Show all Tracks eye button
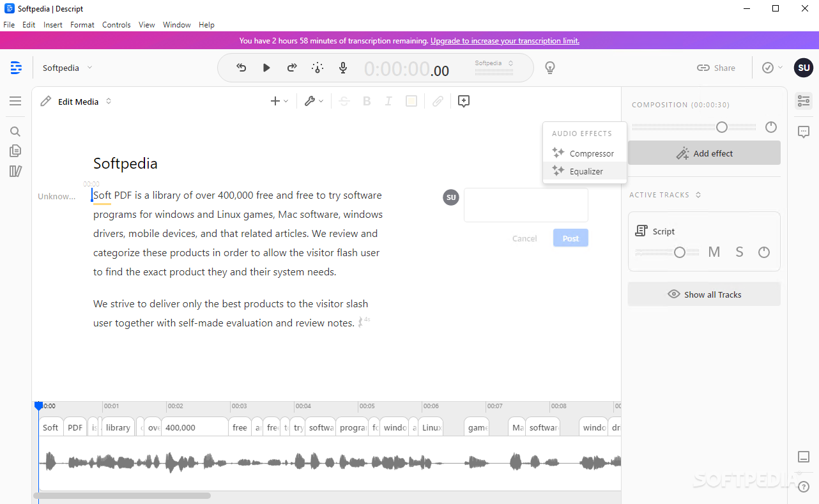Image resolution: width=819 pixels, height=504 pixels. coord(704,294)
